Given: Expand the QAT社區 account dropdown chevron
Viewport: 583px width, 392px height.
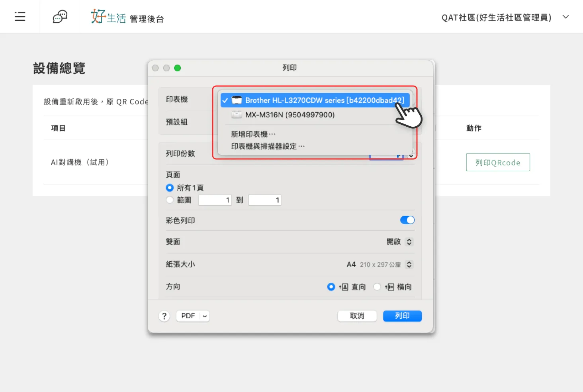Looking at the screenshot, I should [565, 17].
